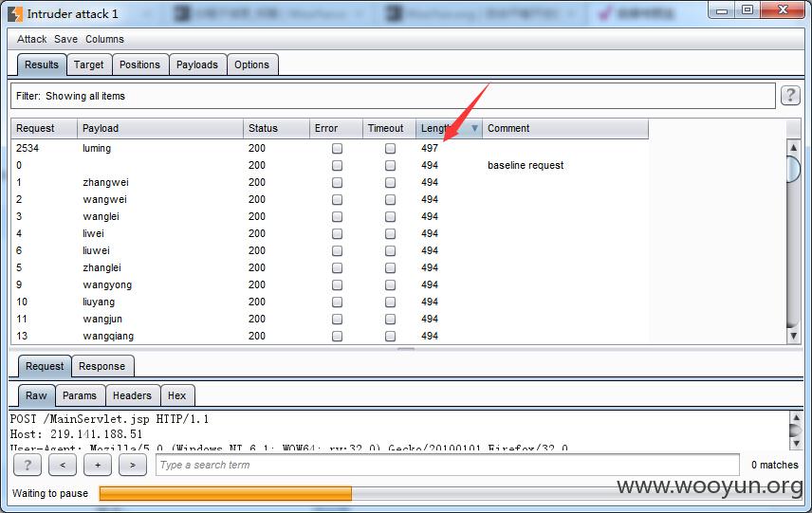Toggle Error checkbox for luming row
This screenshot has height=513, width=812.
tap(337, 149)
